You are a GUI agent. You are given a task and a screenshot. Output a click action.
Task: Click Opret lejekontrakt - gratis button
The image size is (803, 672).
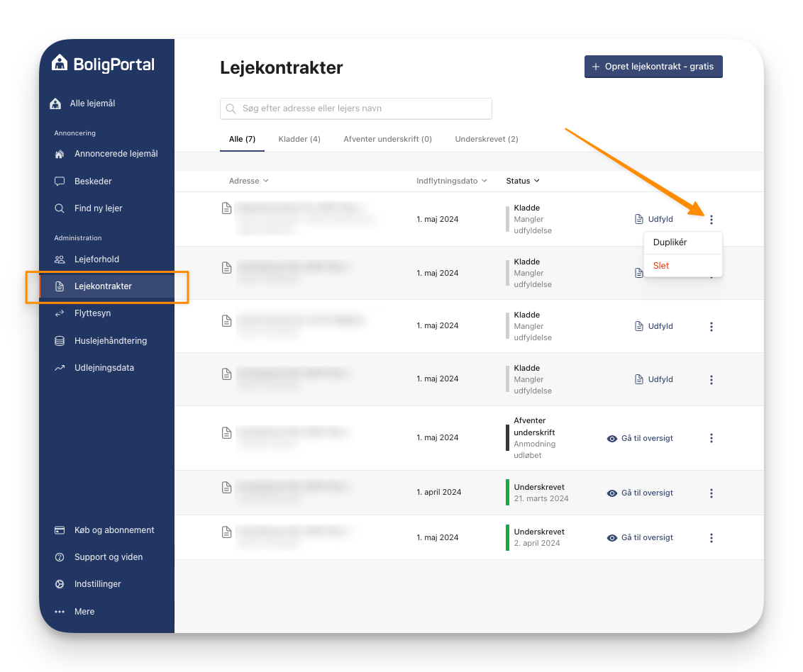(653, 67)
